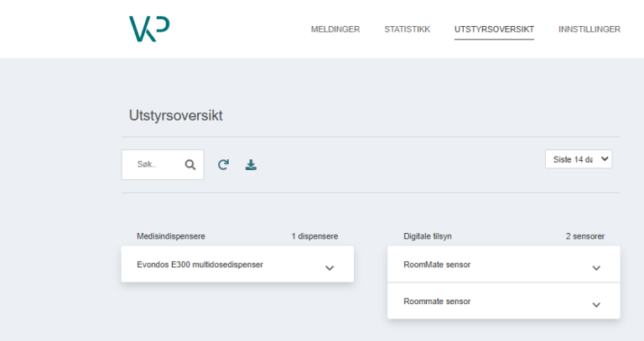This screenshot has height=341, width=644.
Task: Go to the Meldinger page
Action: pos(335,29)
